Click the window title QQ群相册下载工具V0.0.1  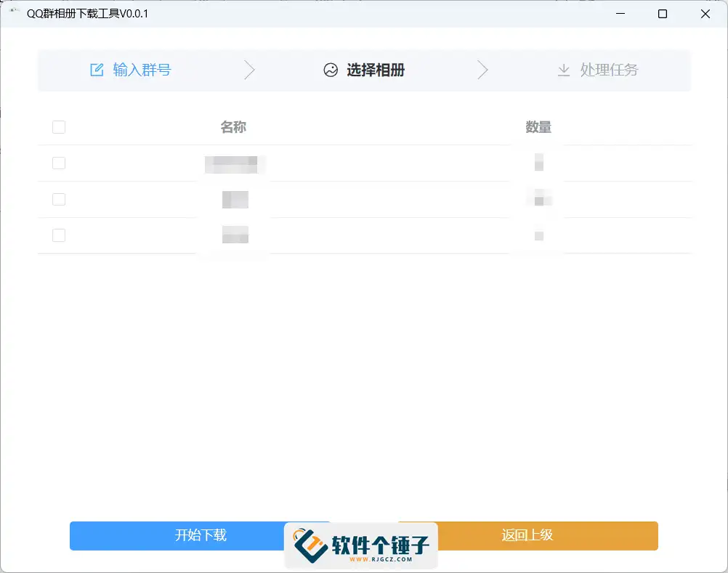[87, 14]
